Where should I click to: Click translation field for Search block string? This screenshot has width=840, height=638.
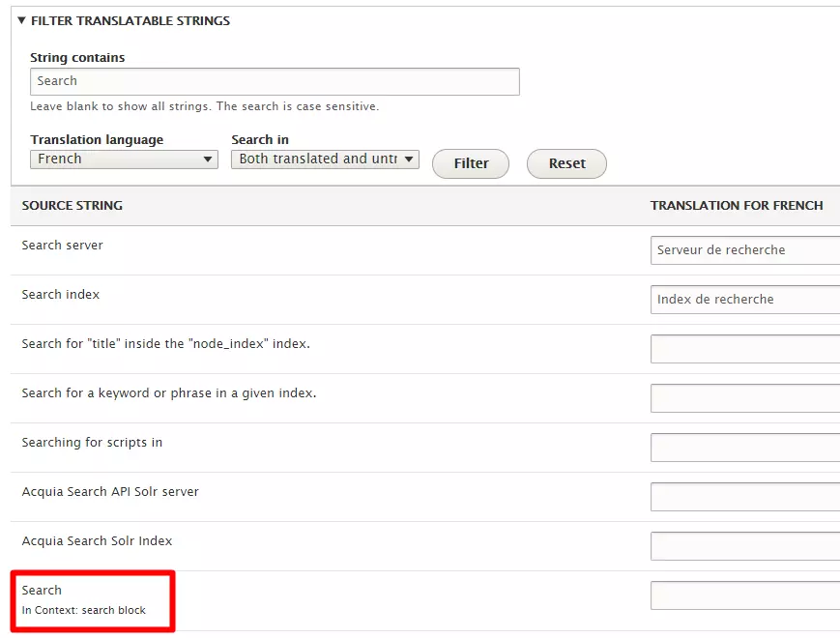coord(744,595)
